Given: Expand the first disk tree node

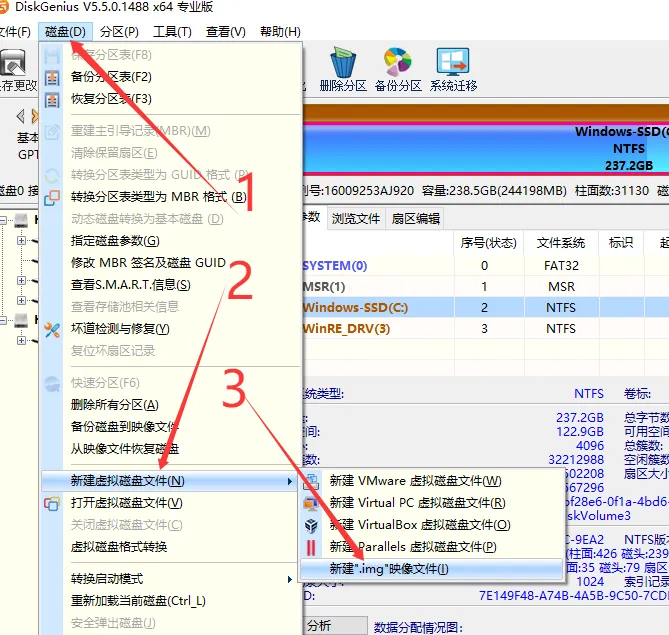Looking at the screenshot, I should pyautogui.click(x=3, y=220).
